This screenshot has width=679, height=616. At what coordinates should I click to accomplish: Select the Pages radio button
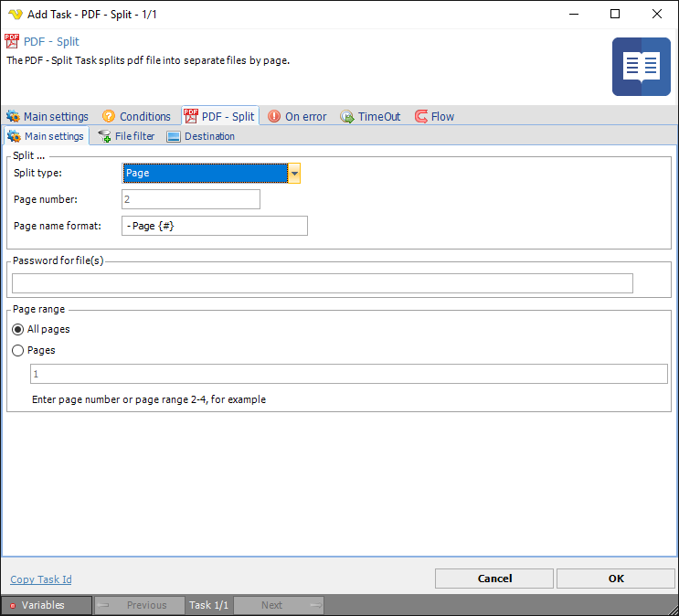(18, 350)
